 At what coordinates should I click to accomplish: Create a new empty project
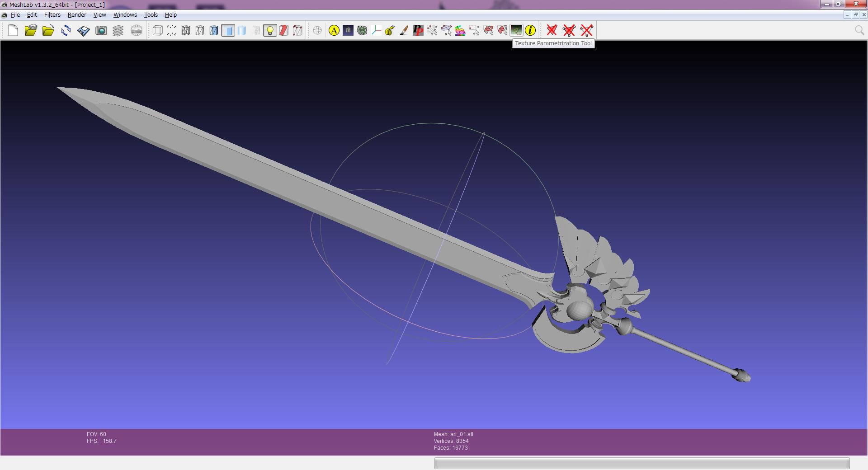click(13, 30)
